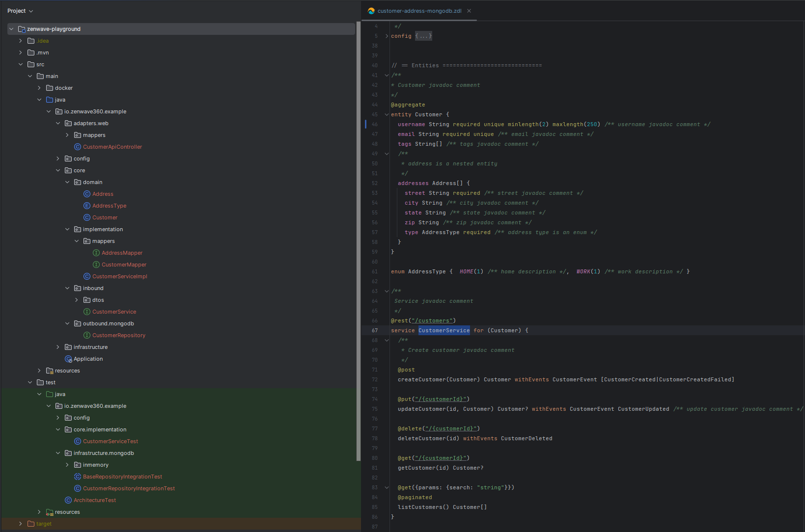Select the inbound package tree item
Viewport: 805px width, 532px height.
click(93, 288)
